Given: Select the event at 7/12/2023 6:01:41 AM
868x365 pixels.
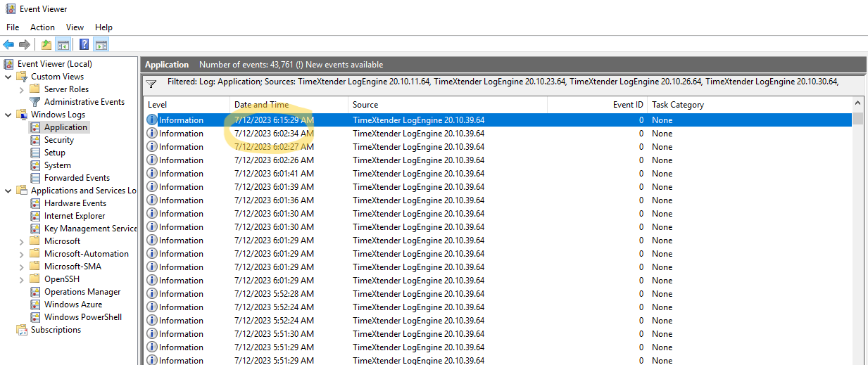Looking at the screenshot, I should (x=498, y=174).
